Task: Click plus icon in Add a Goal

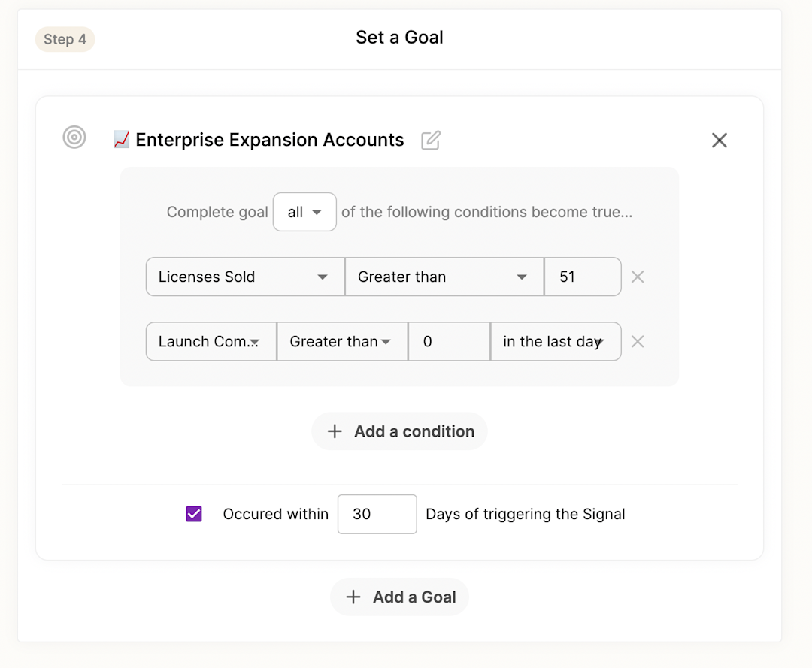Action: point(353,597)
